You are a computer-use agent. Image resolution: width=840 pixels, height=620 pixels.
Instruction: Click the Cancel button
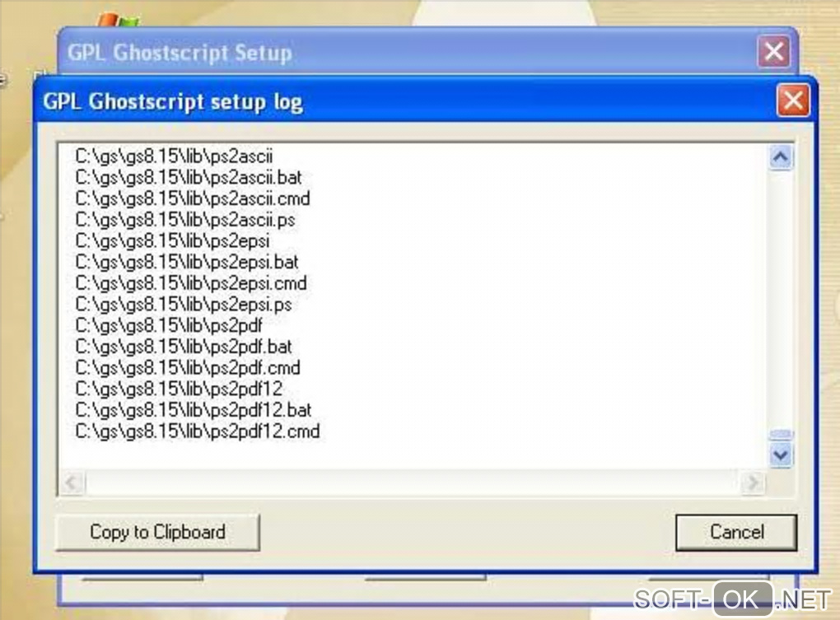[x=736, y=532]
